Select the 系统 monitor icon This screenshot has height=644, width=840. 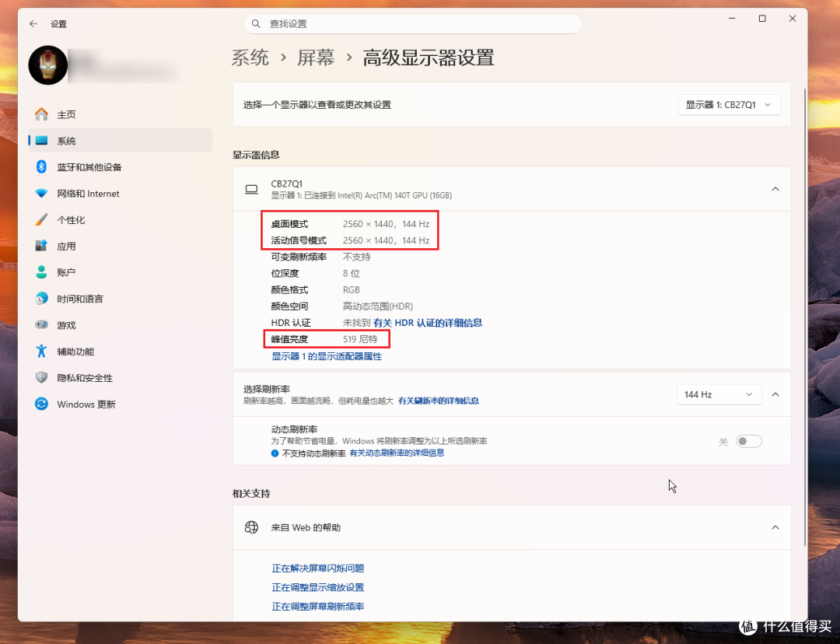[x=41, y=140]
